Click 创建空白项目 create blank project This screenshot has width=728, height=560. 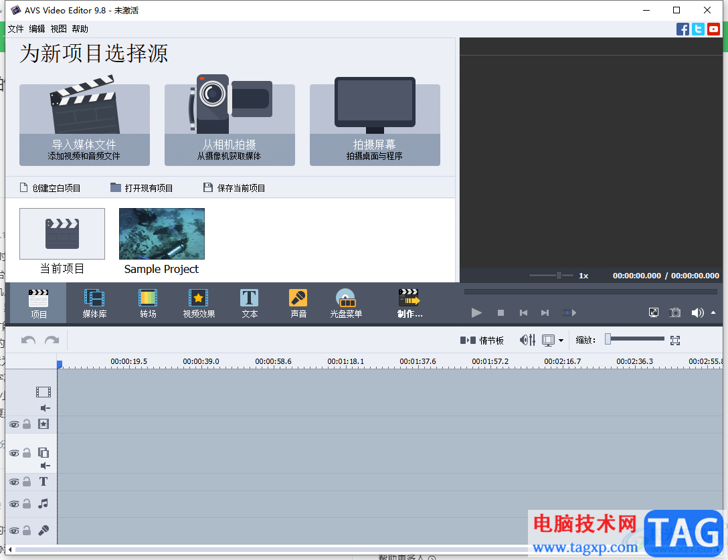coord(50,187)
